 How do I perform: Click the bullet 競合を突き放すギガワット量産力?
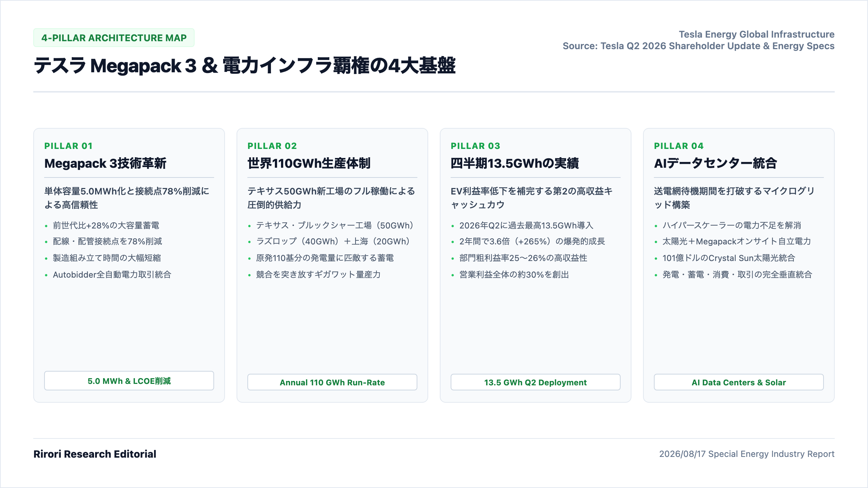pos(318,275)
